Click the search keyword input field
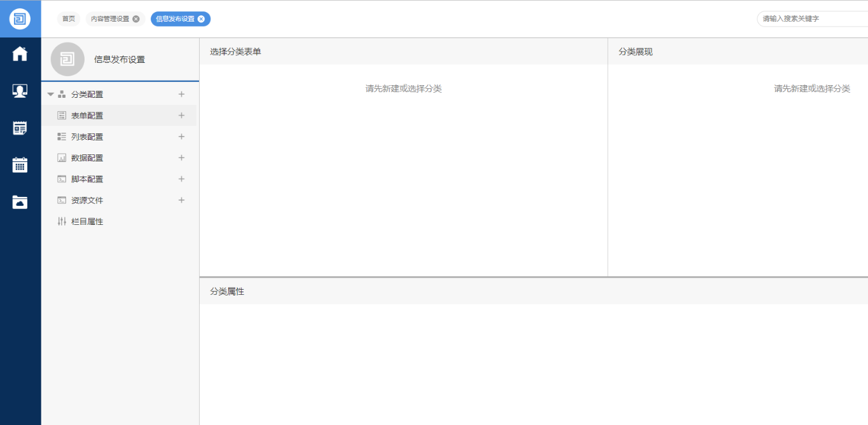868x425 pixels. click(x=808, y=18)
